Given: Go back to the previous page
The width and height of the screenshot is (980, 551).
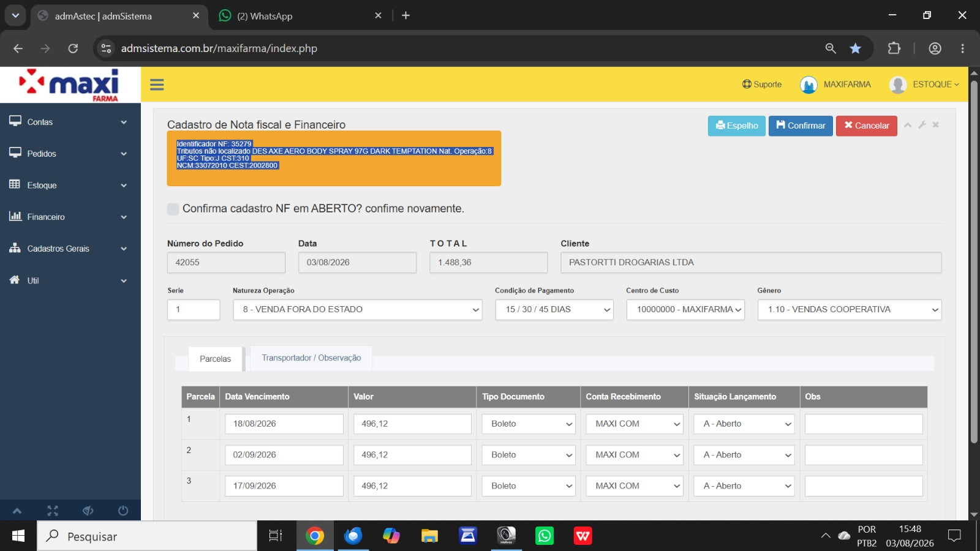Looking at the screenshot, I should (x=18, y=48).
